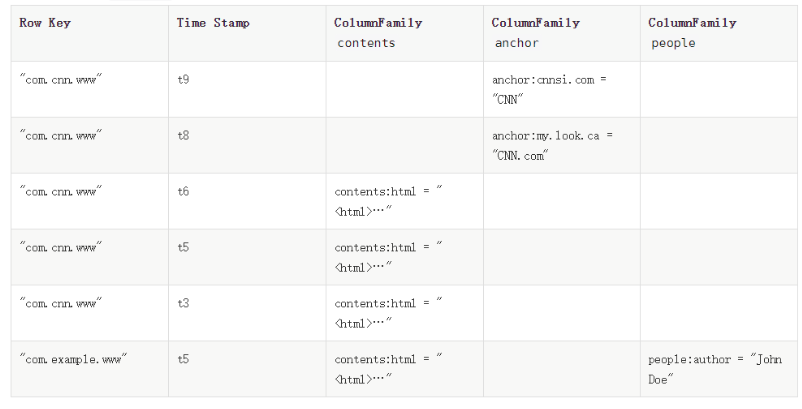Click the Time Stamp column header
The height and width of the screenshot is (409, 802).
click(247, 34)
